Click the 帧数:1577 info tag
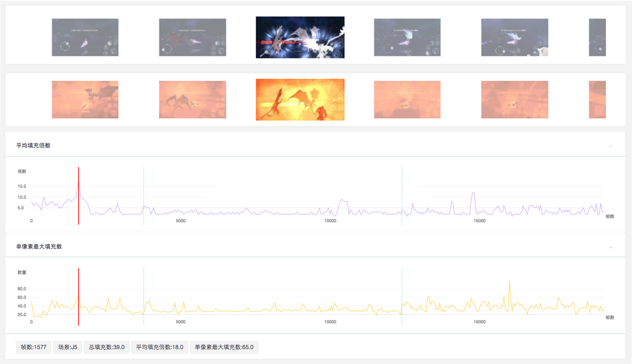 34,347
